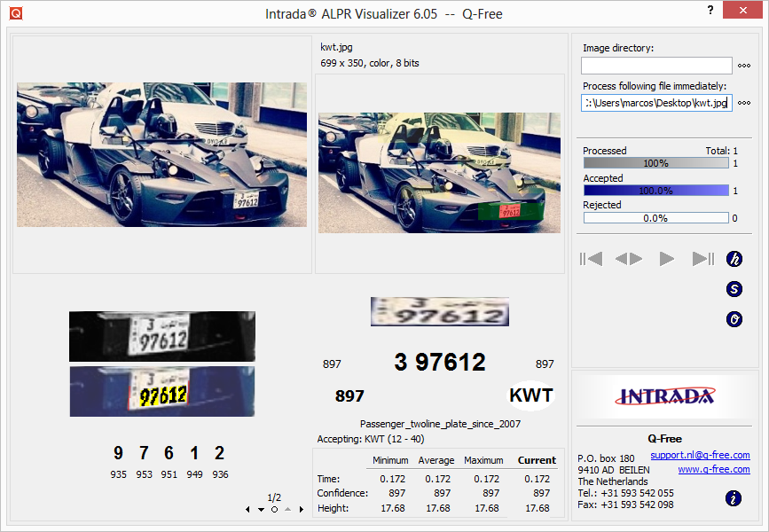The width and height of the screenshot is (769, 532).
Task: Click the recognized character '6' below the plate
Action: click(169, 452)
